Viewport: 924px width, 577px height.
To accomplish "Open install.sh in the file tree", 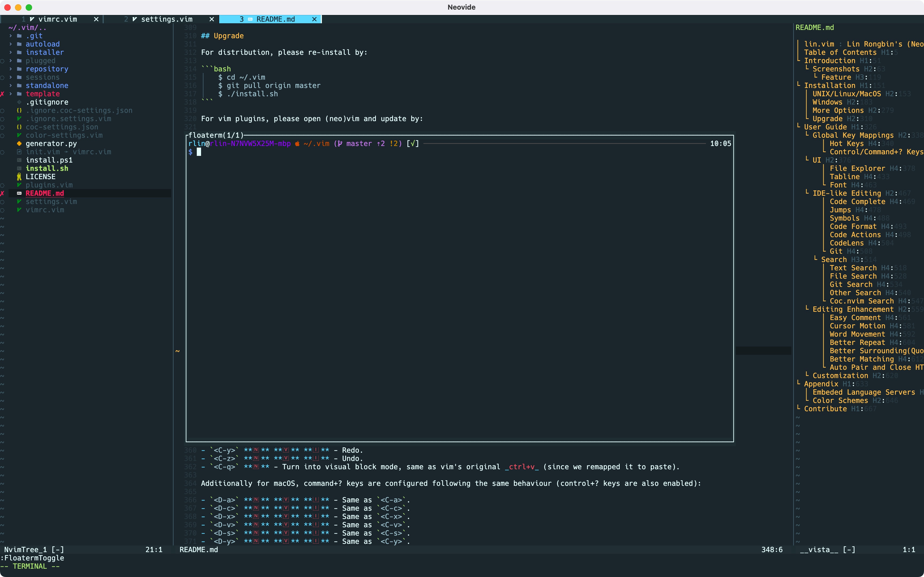I will pos(47,168).
